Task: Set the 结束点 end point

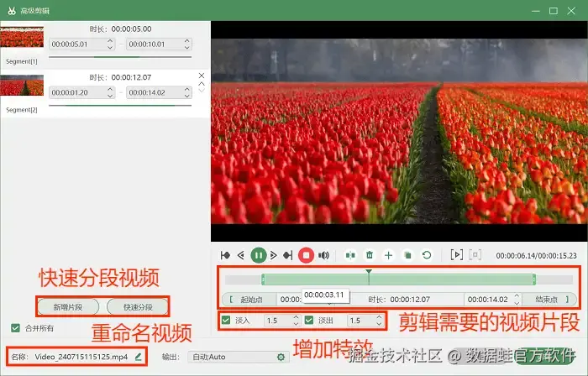Action: [x=549, y=300]
